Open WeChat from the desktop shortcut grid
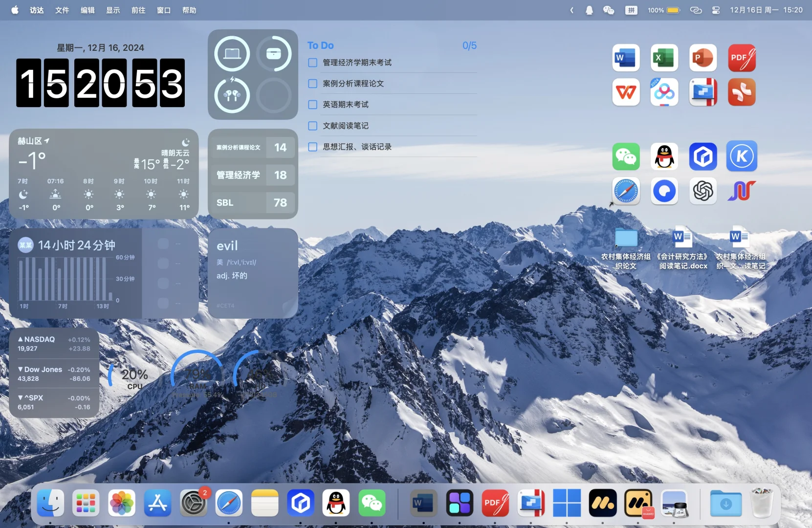Image resolution: width=812 pixels, height=528 pixels. pyautogui.click(x=626, y=156)
